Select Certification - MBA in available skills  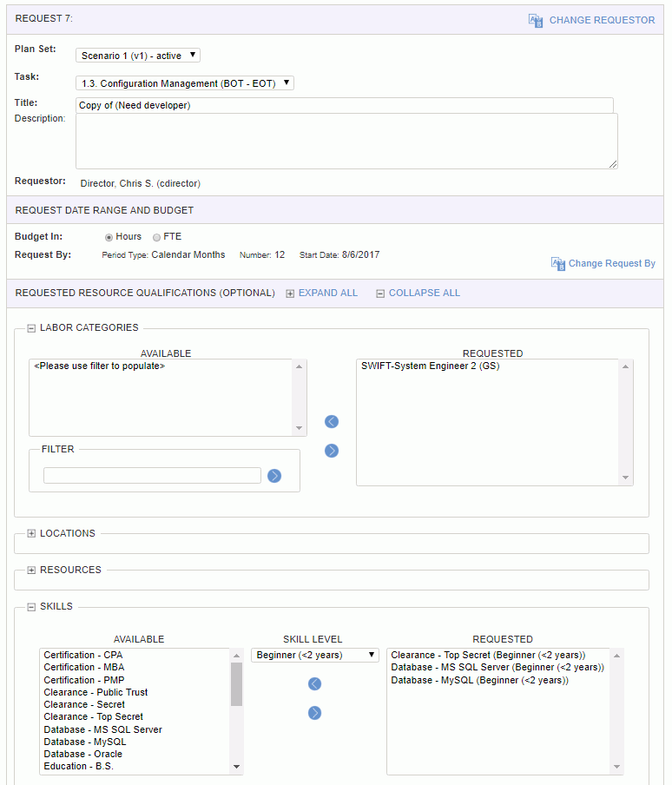point(84,668)
